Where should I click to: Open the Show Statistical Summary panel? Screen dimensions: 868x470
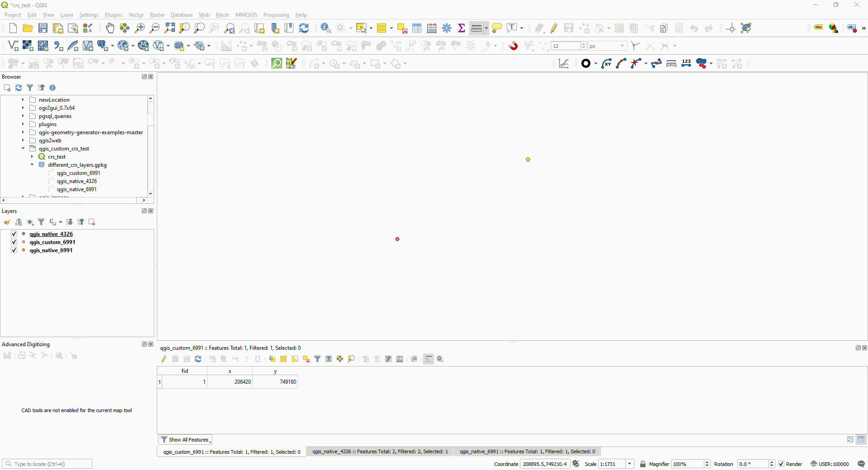click(x=462, y=28)
